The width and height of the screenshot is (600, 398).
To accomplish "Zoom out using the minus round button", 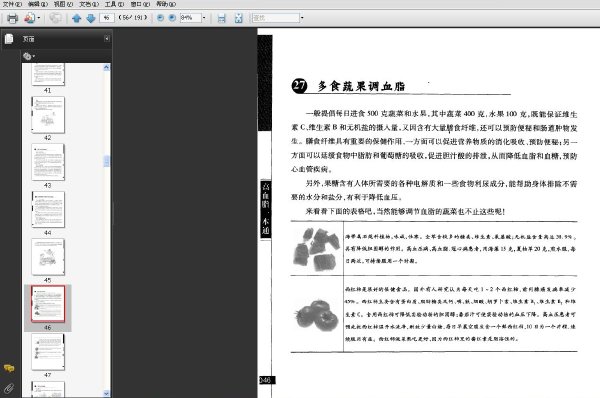I will tap(160, 18).
